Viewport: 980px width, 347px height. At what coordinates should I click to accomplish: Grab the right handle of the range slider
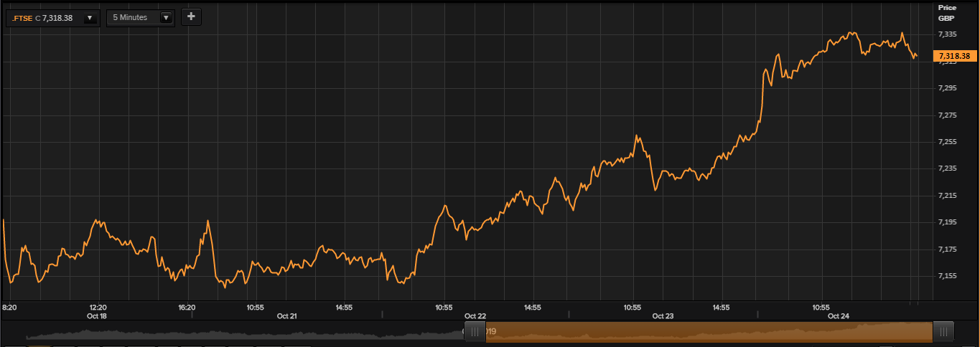tap(943, 332)
